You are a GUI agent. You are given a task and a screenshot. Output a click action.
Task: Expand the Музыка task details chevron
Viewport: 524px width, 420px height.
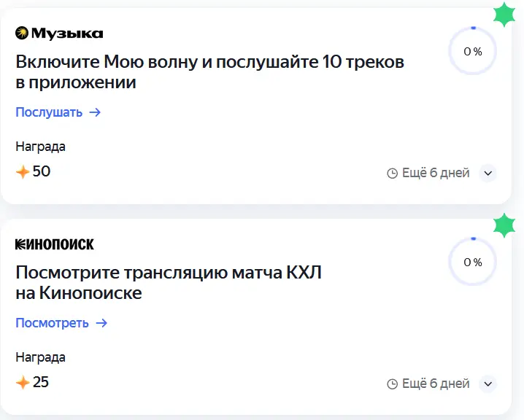click(488, 173)
